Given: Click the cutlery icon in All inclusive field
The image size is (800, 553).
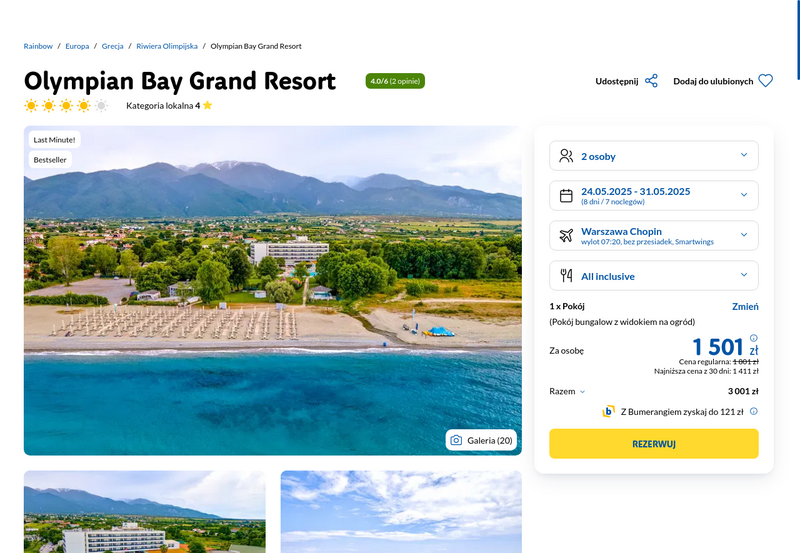Looking at the screenshot, I should click(x=566, y=275).
